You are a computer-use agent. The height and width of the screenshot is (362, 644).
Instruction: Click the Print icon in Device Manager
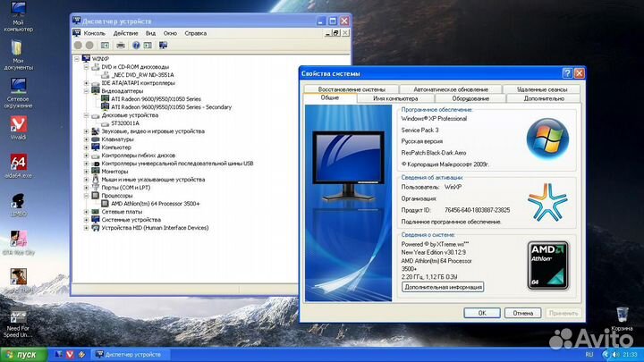click(x=121, y=46)
